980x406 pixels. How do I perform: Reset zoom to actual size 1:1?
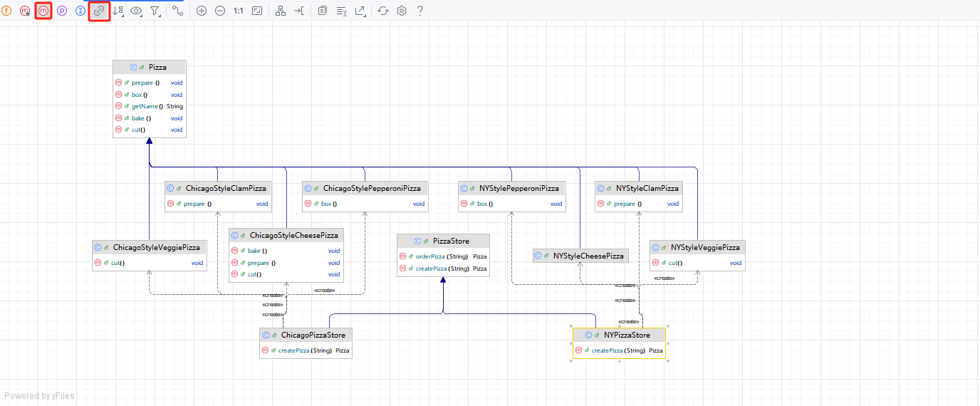tap(239, 11)
